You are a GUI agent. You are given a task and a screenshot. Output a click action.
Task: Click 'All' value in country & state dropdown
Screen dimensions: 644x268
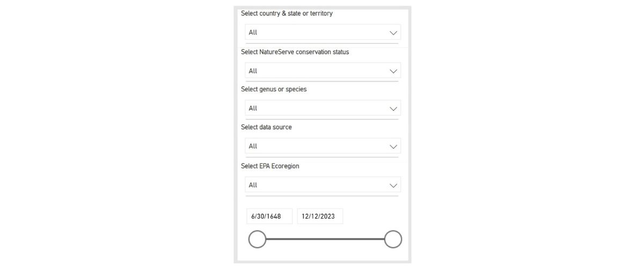tap(253, 33)
